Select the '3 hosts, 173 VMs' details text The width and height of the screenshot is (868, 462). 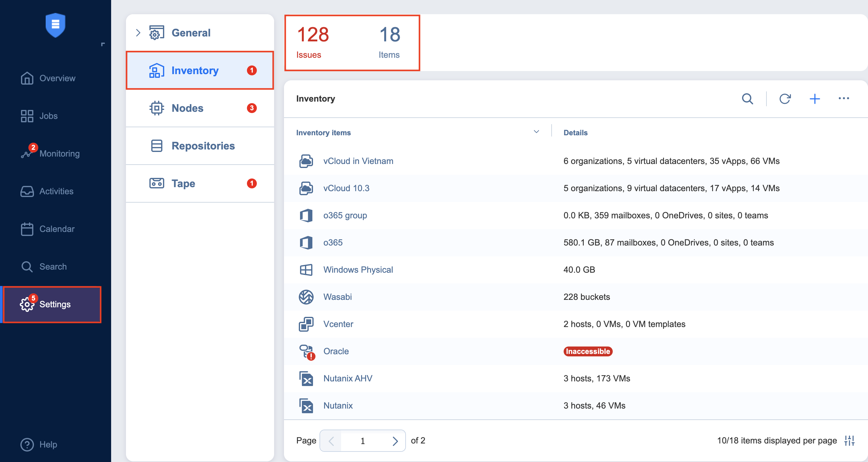pos(597,378)
